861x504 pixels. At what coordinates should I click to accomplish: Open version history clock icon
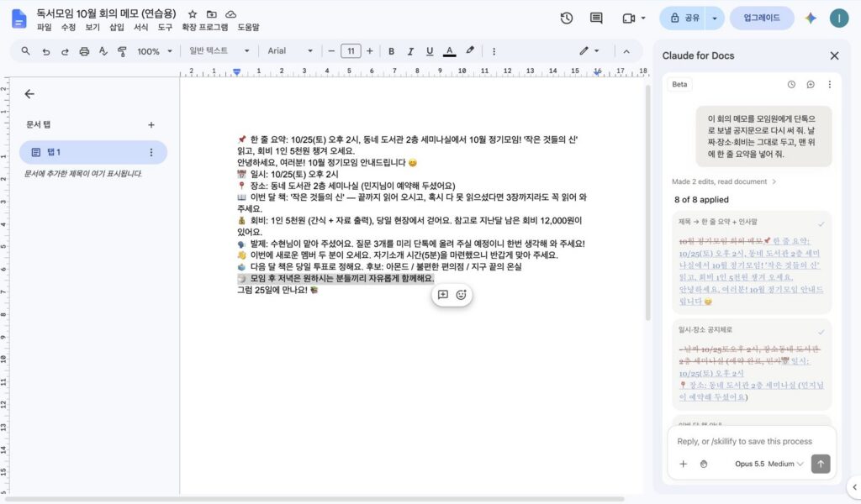coord(567,18)
